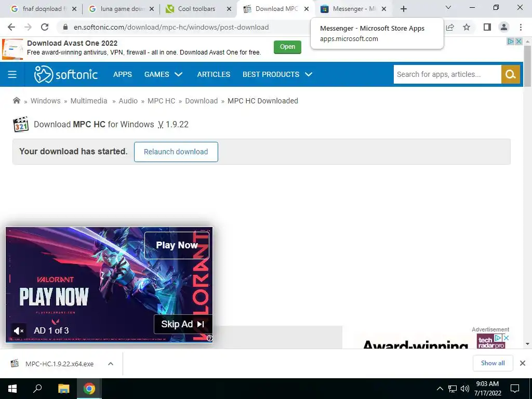Click the Softonic search input field

pyautogui.click(x=447, y=74)
